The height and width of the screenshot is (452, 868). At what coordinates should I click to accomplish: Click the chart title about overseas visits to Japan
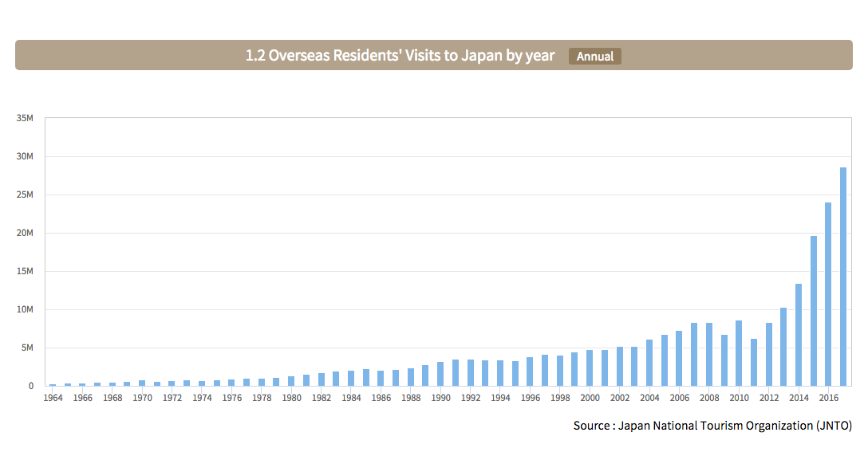click(400, 57)
